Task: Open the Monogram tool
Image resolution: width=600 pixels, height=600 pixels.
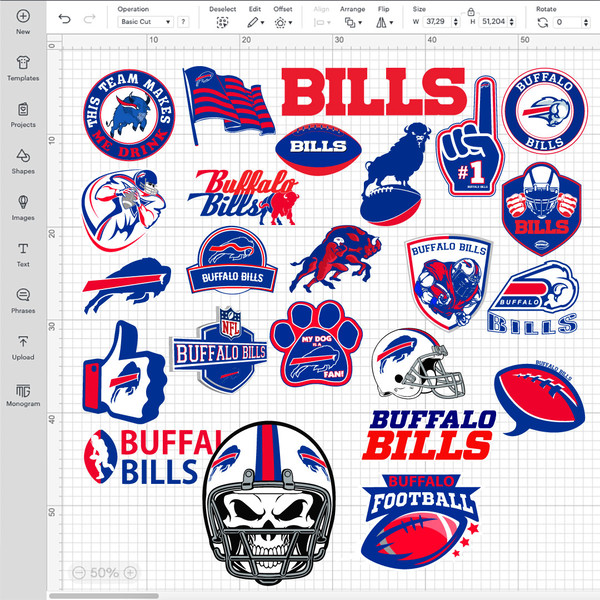Action: 23,390
